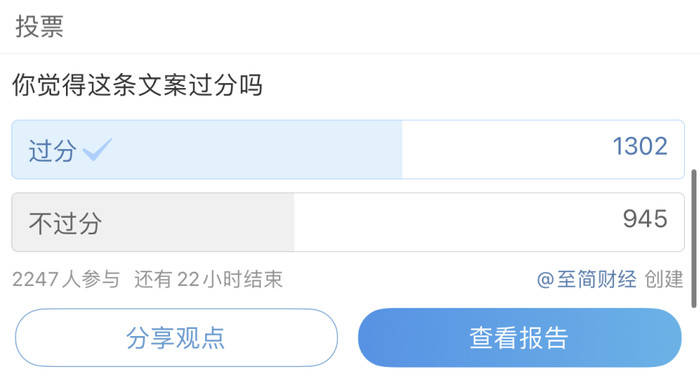Click the blue checkmark beside 过分
The image size is (700, 379).
[97, 150]
